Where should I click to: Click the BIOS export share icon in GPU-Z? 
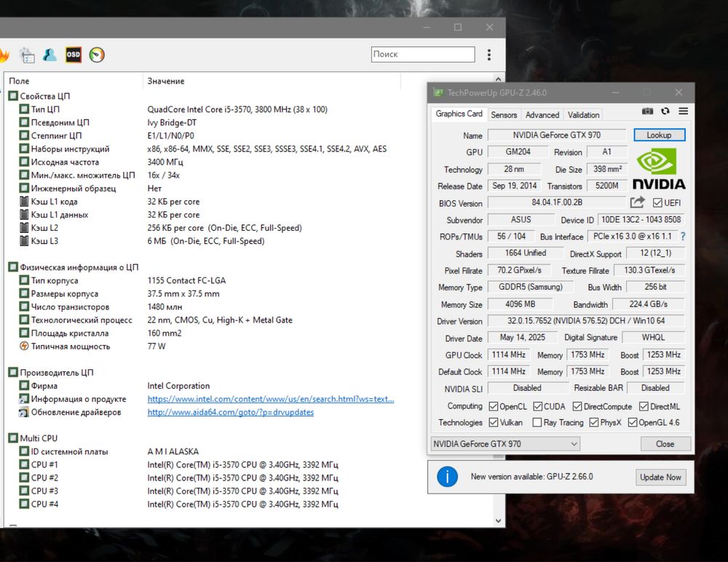638,202
